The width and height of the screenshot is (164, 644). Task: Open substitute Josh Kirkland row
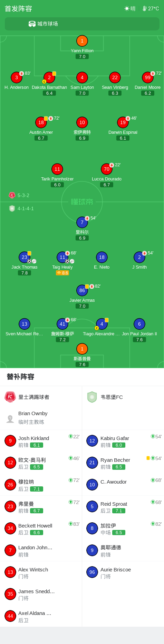[x=41, y=441]
